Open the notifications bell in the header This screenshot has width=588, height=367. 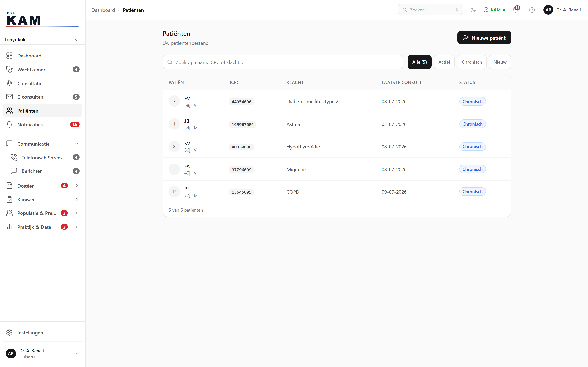515,10
